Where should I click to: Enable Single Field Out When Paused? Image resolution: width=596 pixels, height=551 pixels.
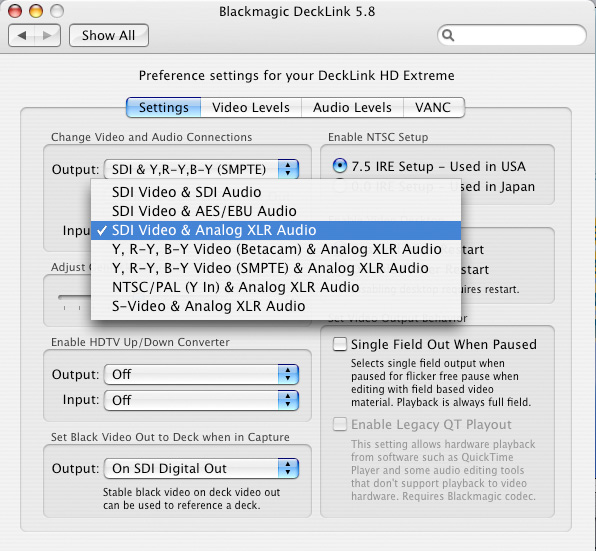click(339, 344)
